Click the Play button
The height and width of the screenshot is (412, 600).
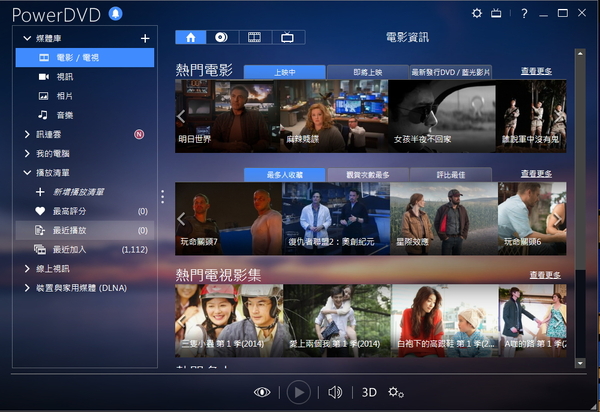[298, 392]
